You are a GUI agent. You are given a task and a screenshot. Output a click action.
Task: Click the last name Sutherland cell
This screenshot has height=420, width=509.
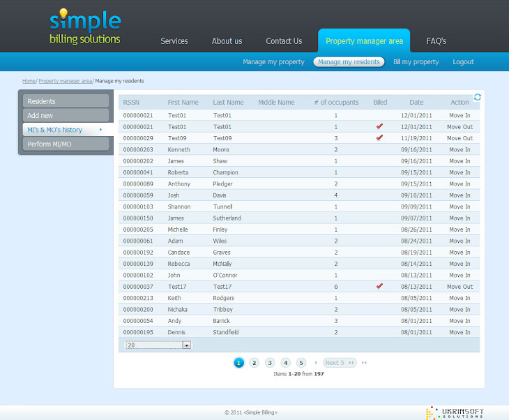(x=227, y=218)
